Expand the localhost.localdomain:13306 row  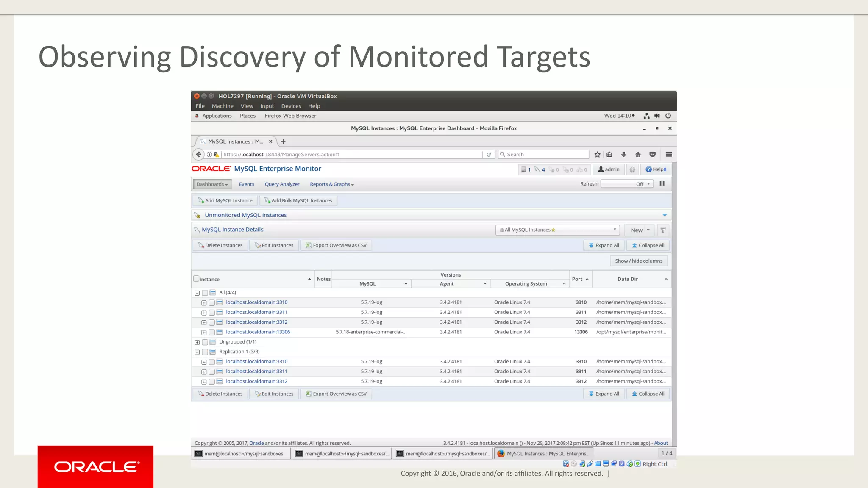204,333
